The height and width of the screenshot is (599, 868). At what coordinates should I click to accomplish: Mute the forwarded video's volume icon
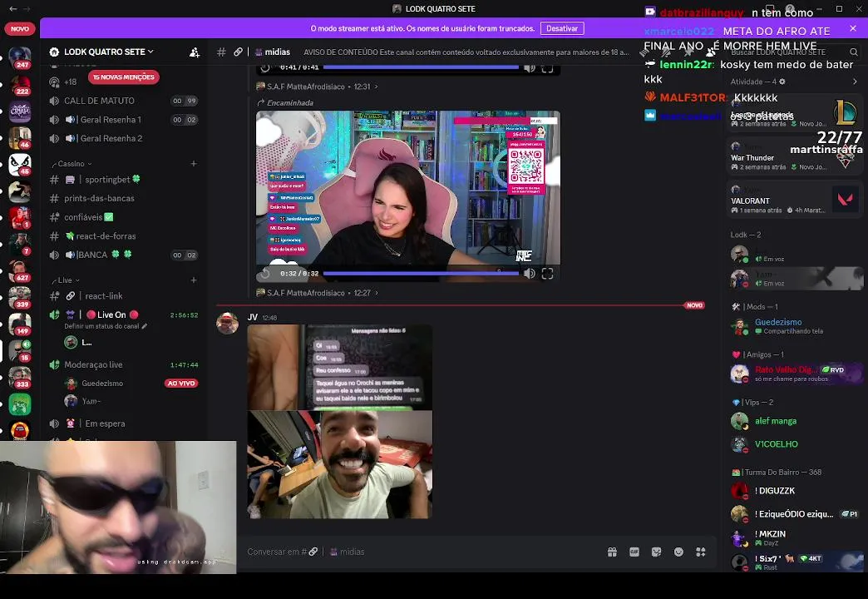530,274
